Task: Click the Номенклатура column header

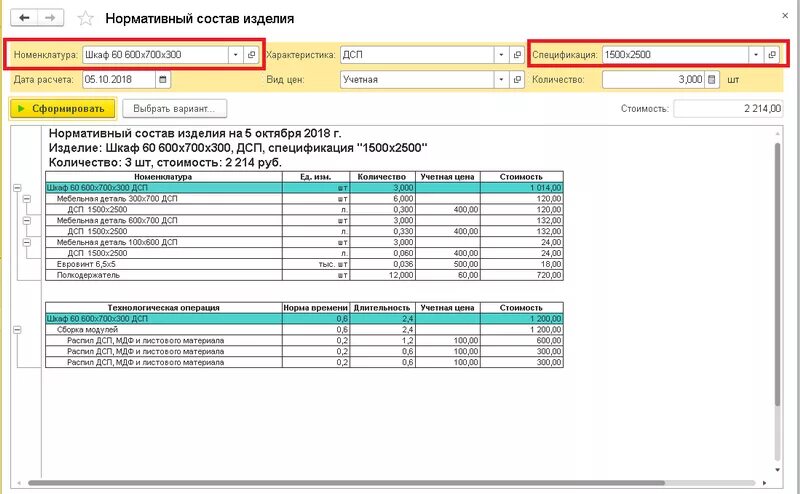Action: (163, 177)
